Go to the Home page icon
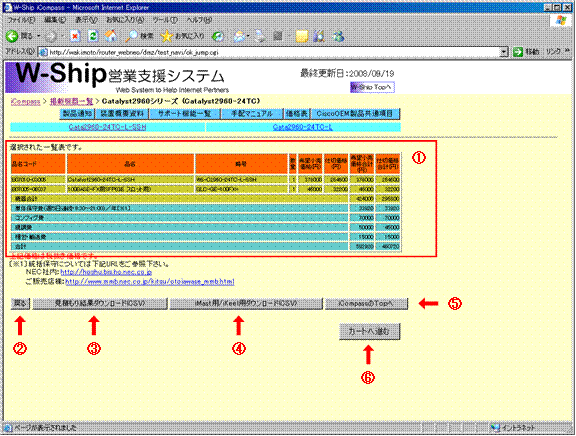 (x=111, y=36)
